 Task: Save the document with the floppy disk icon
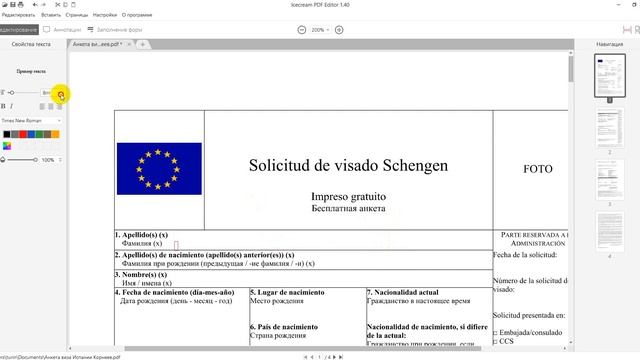pyautogui.click(x=12, y=4)
